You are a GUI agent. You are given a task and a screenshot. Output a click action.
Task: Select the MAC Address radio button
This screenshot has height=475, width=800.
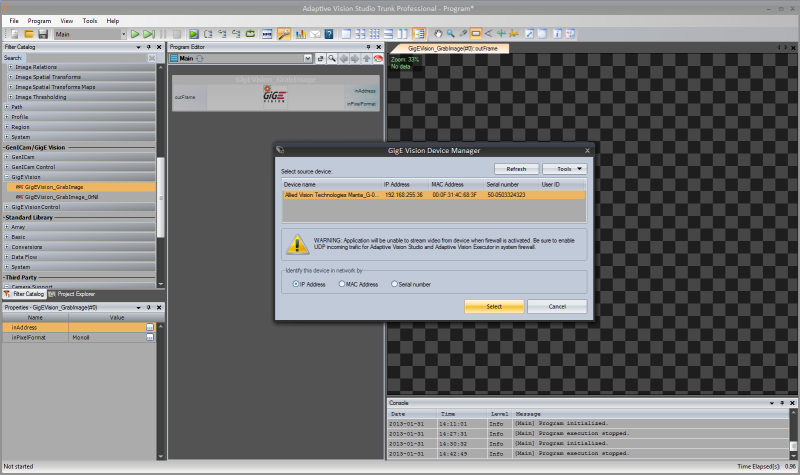tap(343, 284)
